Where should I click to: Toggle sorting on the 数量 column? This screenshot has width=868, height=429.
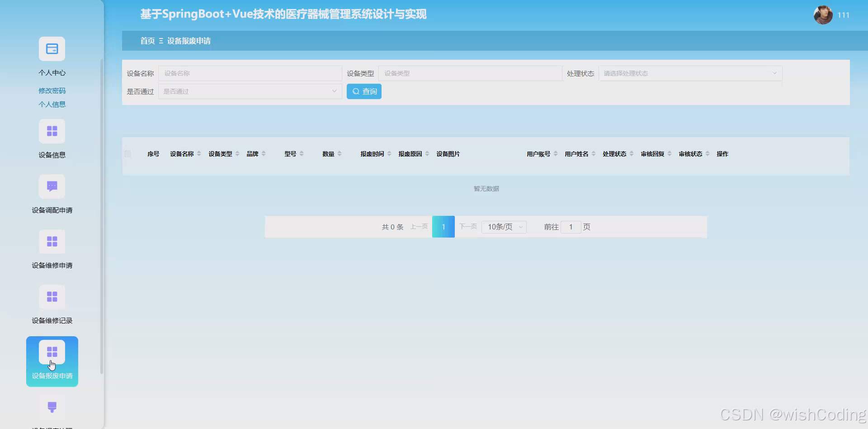(x=340, y=153)
